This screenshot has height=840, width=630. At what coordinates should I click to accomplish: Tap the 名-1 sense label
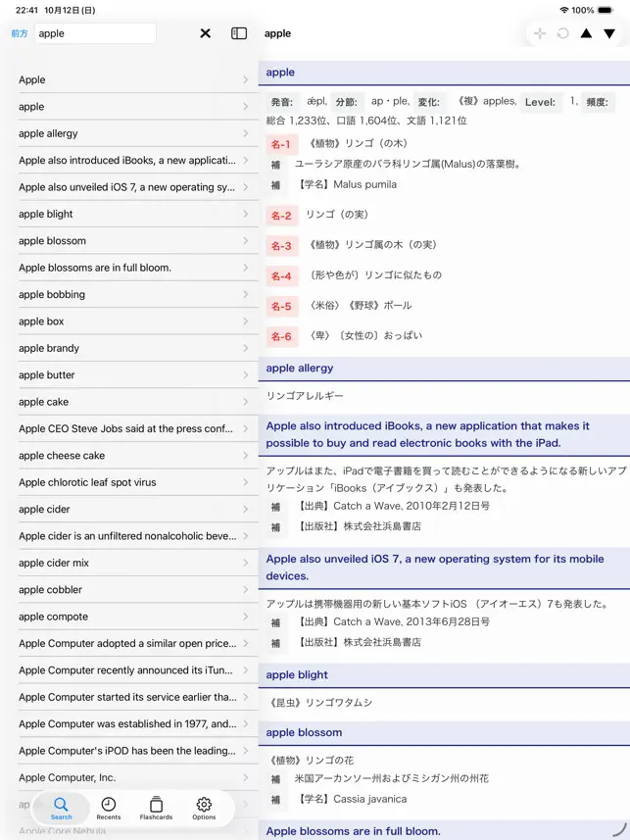tap(281, 144)
